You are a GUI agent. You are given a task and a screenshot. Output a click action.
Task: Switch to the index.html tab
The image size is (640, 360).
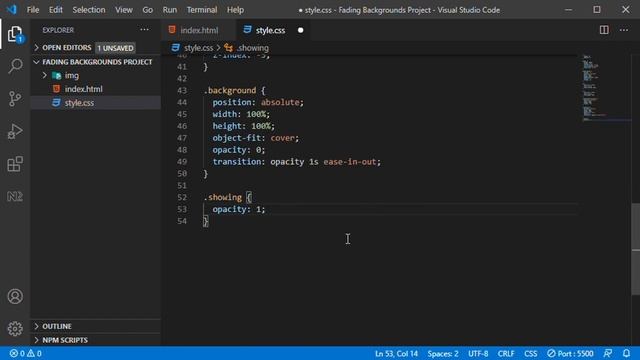pyautogui.click(x=198, y=30)
